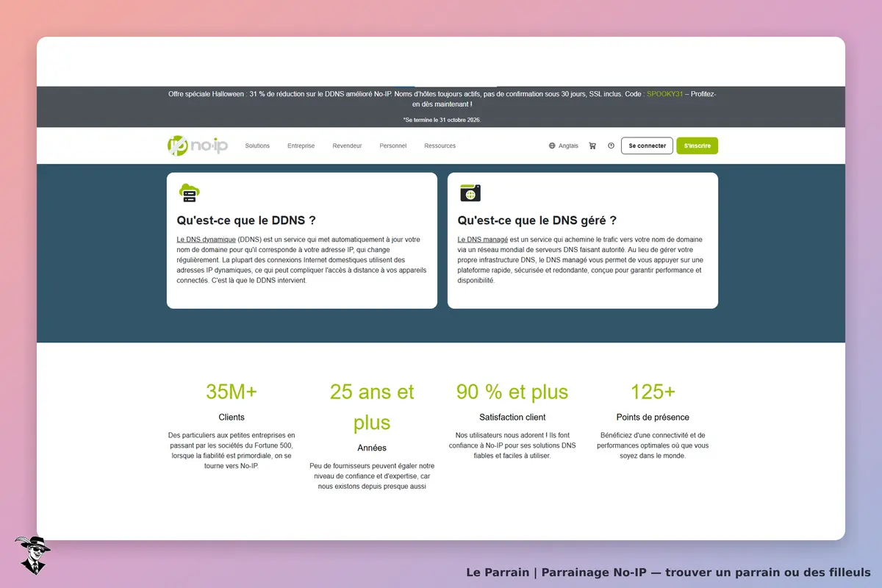
Task: Click the Clients label
Action: click(232, 417)
